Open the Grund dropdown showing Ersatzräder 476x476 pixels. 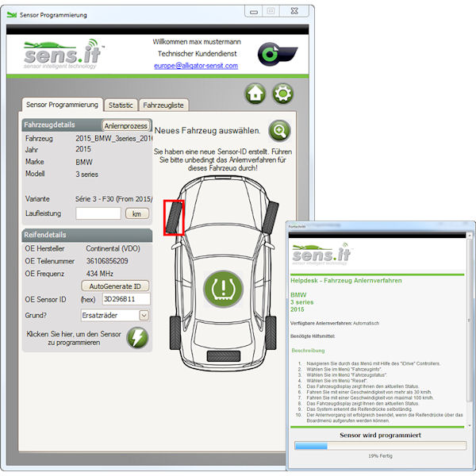(115, 315)
